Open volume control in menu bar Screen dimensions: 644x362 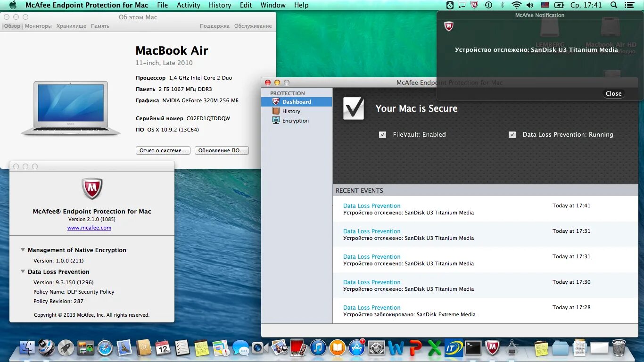[530, 5]
